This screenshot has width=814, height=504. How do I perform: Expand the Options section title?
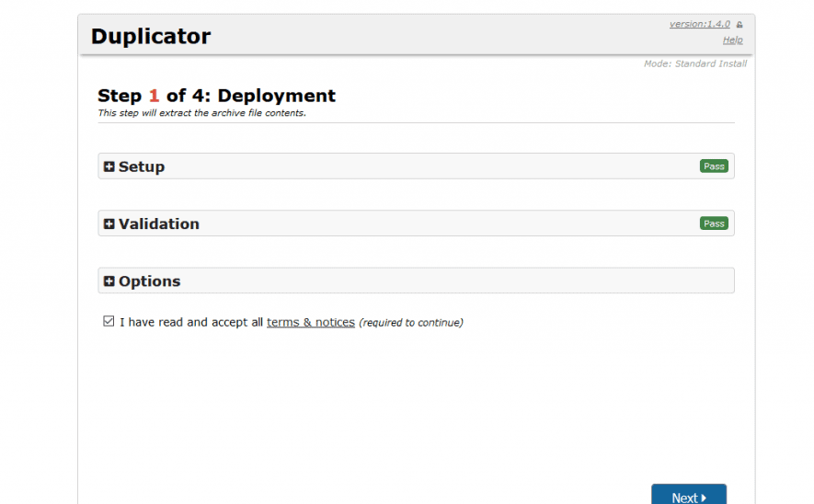150,281
